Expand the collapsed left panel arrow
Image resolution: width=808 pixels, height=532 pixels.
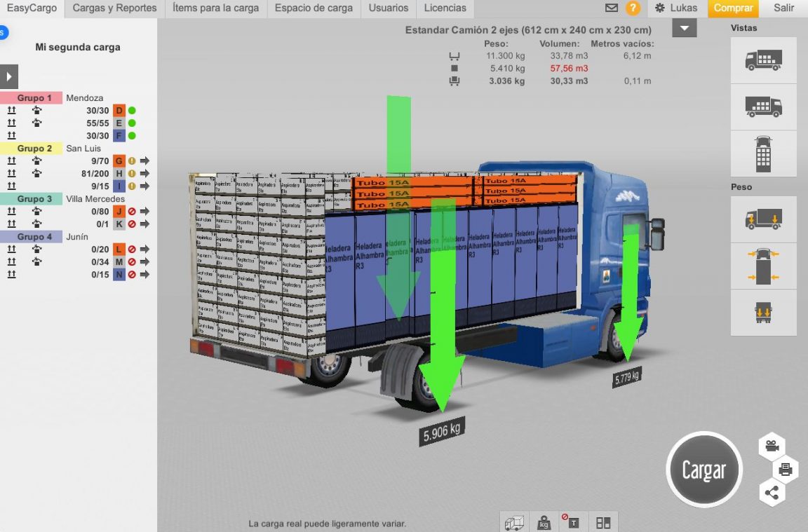[x=8, y=76]
